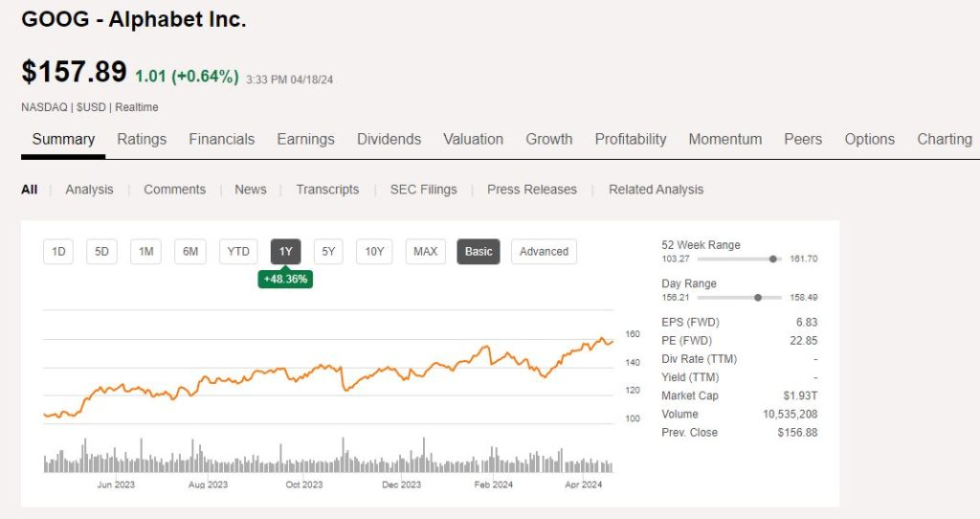Click the day low 156.21
The width and height of the screenshot is (980, 519).
(676, 298)
